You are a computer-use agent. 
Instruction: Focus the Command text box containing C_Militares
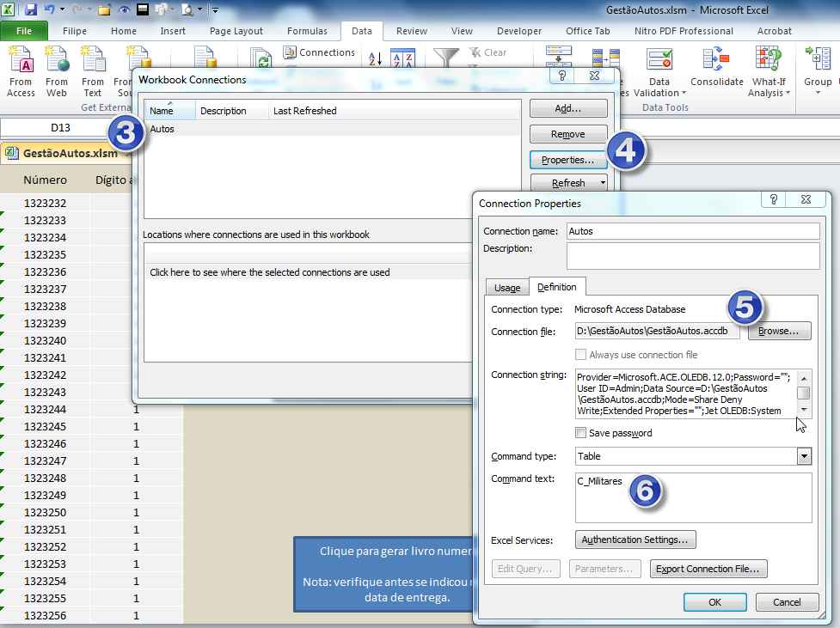tap(694, 497)
